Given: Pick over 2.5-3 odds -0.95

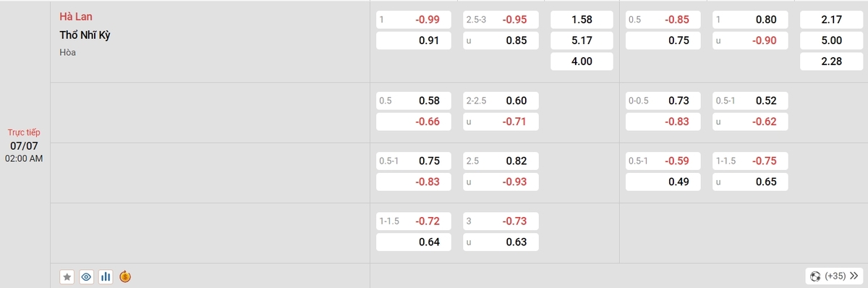Looking at the screenshot, I should click(x=501, y=20).
